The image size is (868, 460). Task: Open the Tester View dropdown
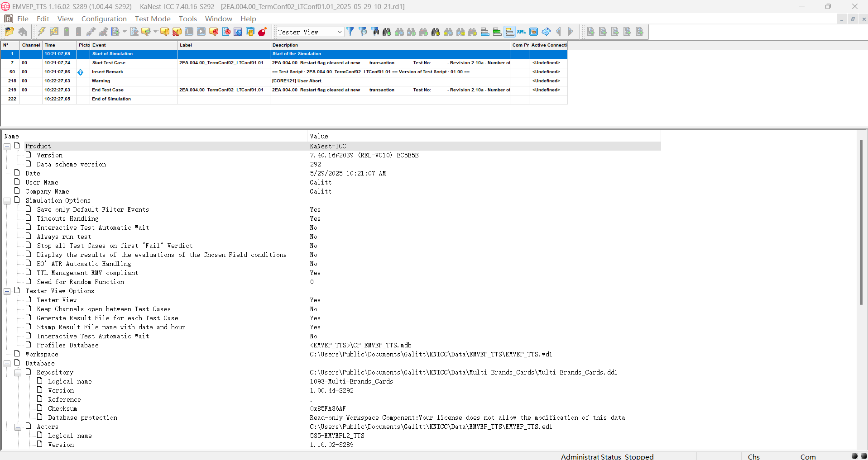click(x=339, y=32)
